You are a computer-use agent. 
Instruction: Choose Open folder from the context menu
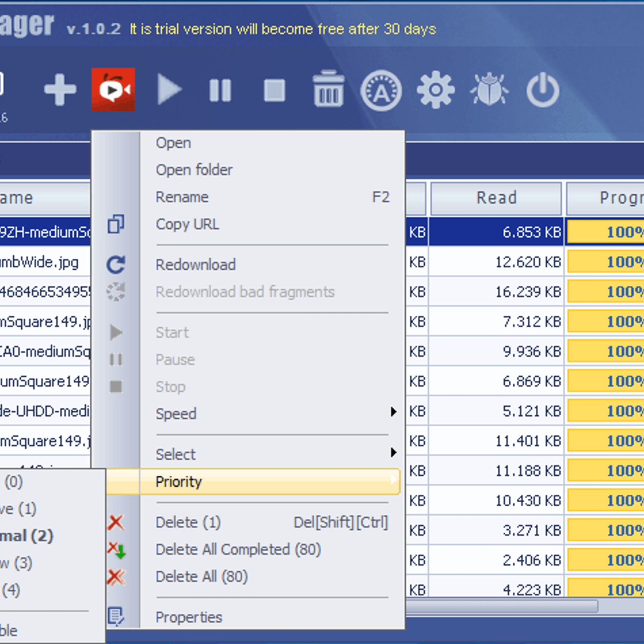(x=194, y=170)
